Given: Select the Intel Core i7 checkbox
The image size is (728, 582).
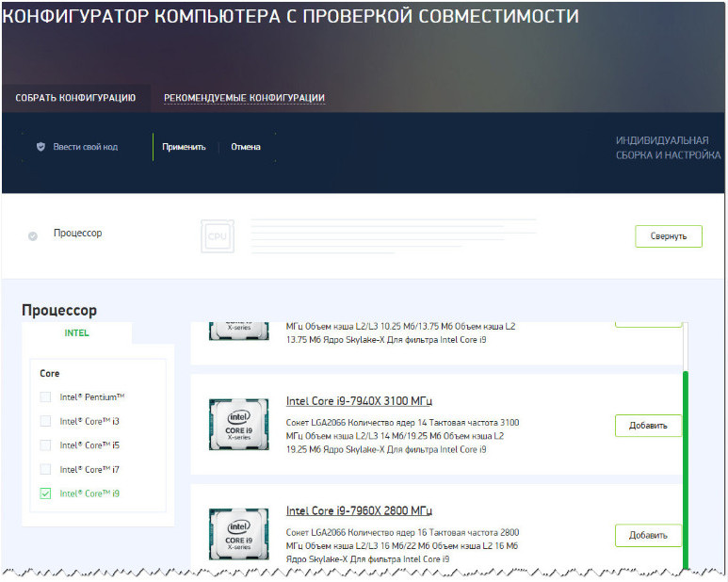Looking at the screenshot, I should click(45, 470).
